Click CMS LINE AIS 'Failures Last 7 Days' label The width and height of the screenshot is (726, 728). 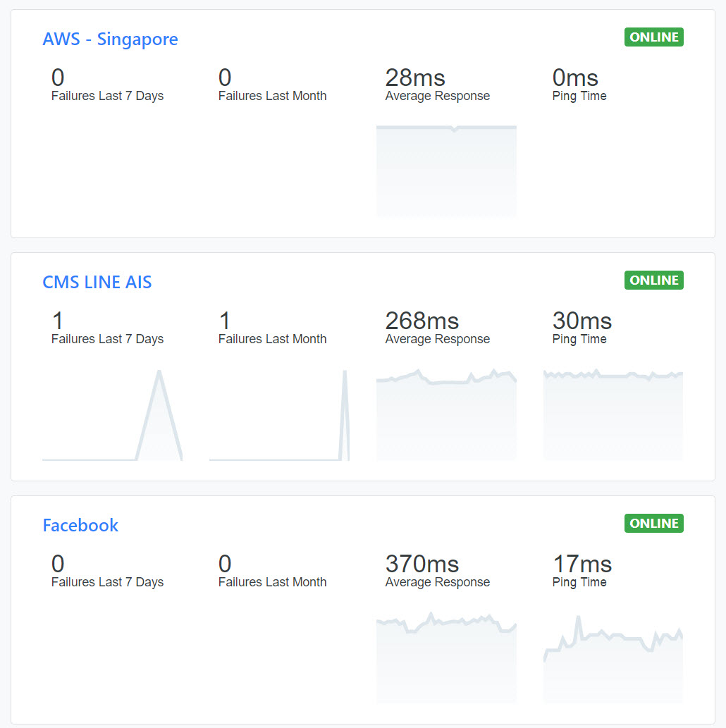[107, 339]
